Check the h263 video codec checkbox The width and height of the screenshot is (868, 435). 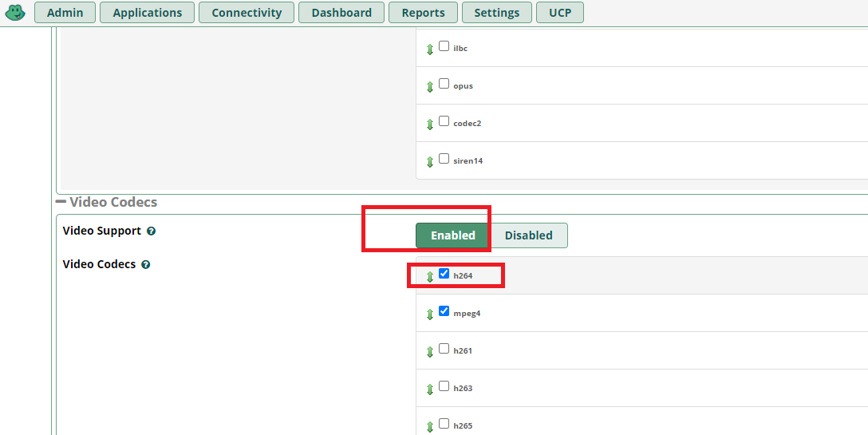tap(444, 386)
